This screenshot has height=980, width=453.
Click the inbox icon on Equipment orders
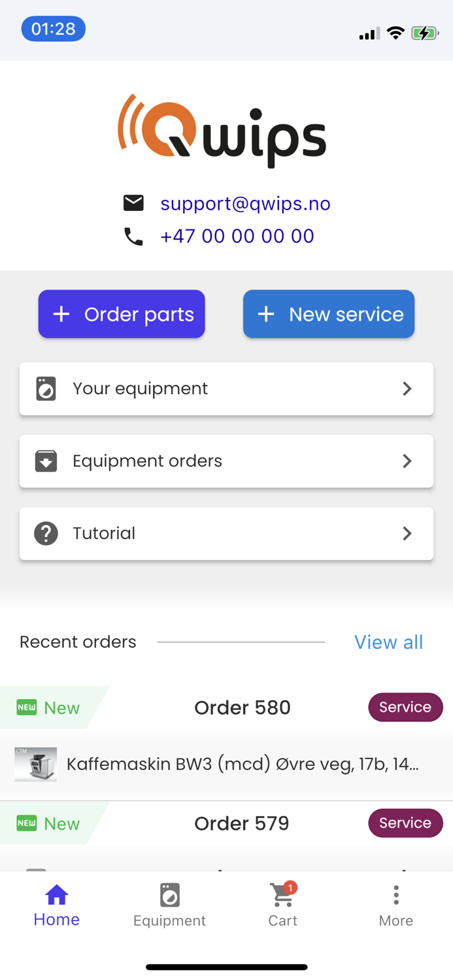tap(46, 461)
